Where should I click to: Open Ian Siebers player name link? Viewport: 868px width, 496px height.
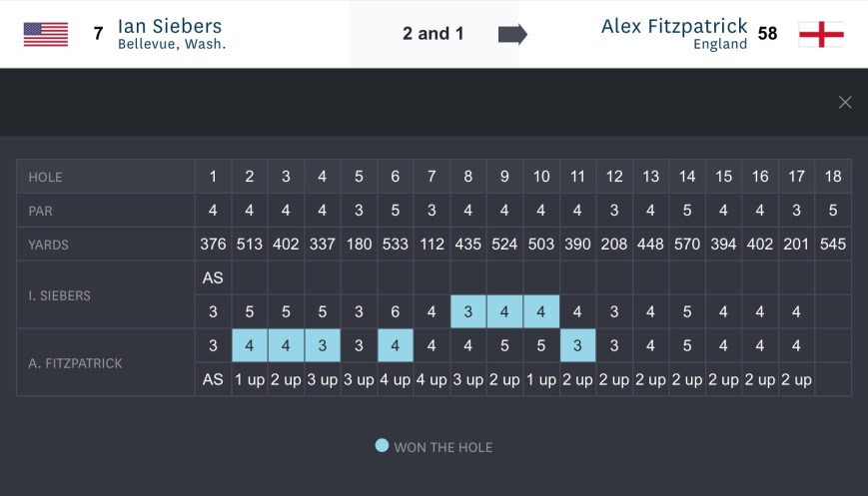170,26
